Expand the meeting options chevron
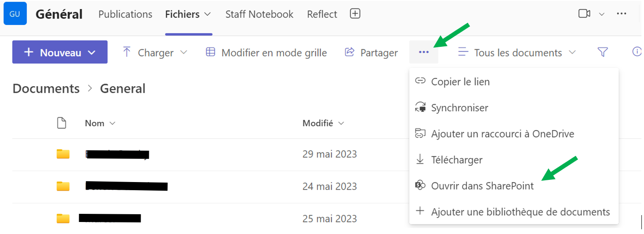The image size is (644, 234). [x=602, y=14]
